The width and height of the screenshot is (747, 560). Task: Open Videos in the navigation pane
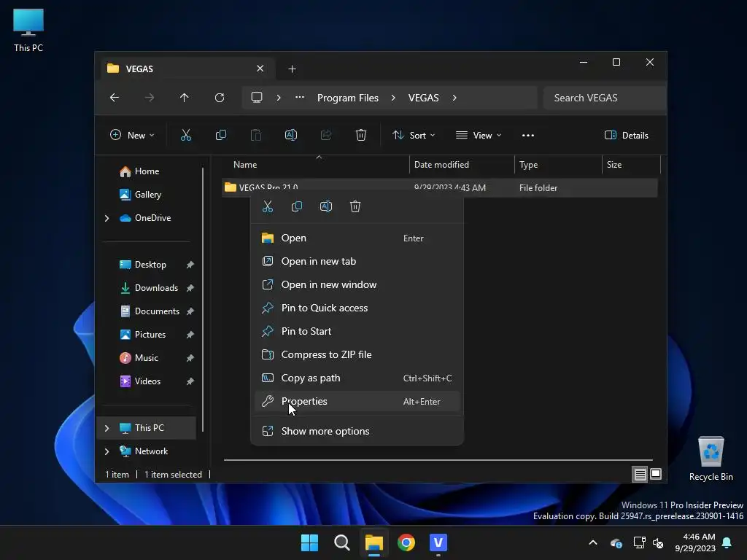click(x=149, y=381)
